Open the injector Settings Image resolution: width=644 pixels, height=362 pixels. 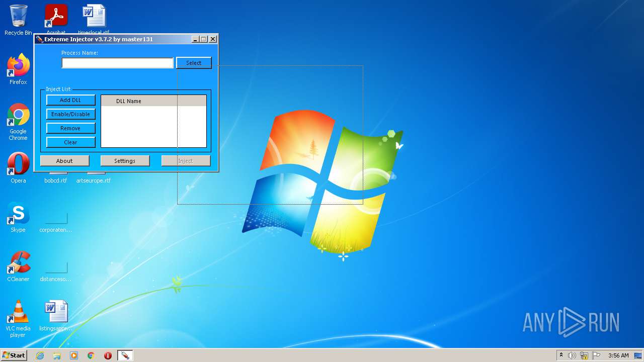pyautogui.click(x=125, y=161)
